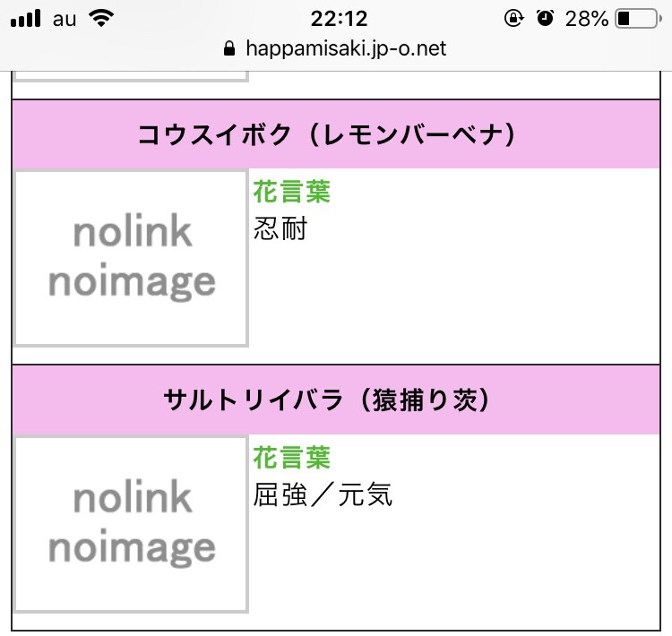Tap the cellular signal strength icon
Viewport: 672px width, 636px height.
(x=26, y=19)
